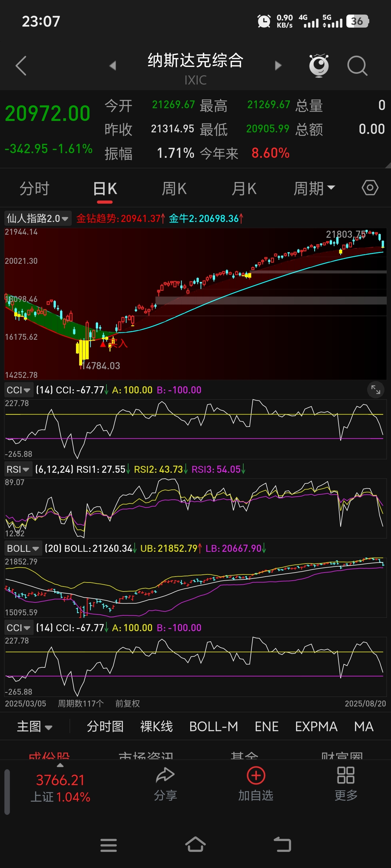Viewport: 391px width, 868px height.
Task: Switch to the 分时 chart tab
Action: coord(34,188)
